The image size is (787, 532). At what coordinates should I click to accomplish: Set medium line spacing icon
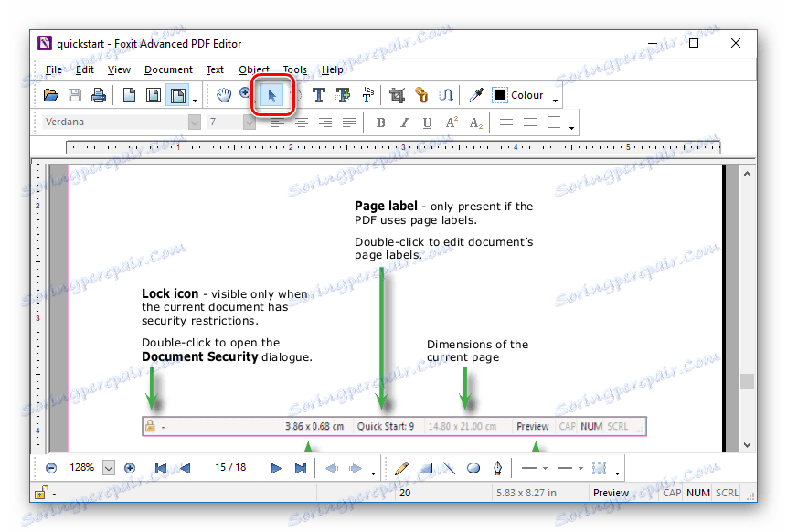click(530, 122)
